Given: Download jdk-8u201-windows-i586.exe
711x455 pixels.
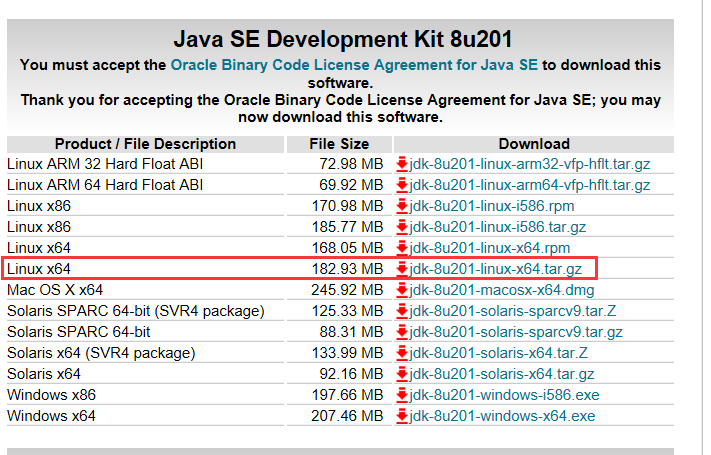Looking at the screenshot, I should (x=504, y=395).
